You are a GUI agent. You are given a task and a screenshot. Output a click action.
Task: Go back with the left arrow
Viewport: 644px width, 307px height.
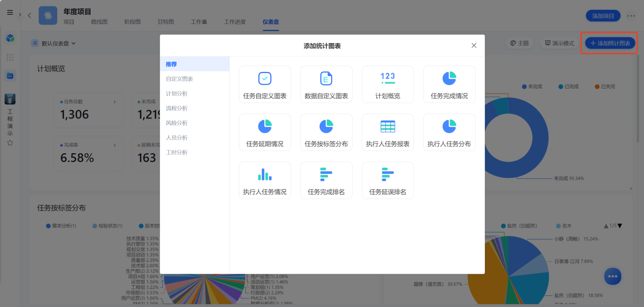[29, 15]
